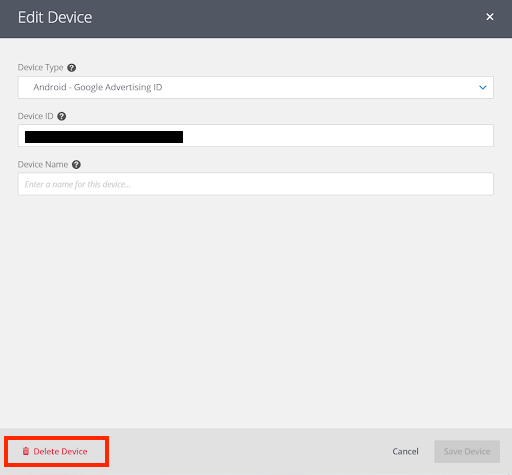Open help icon next to Device Name
512x475 pixels.
(76, 165)
